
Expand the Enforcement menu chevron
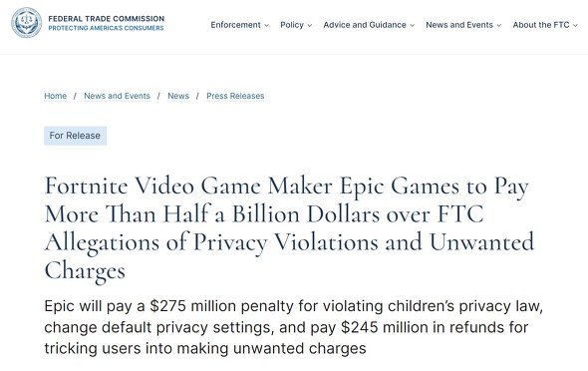tap(267, 26)
